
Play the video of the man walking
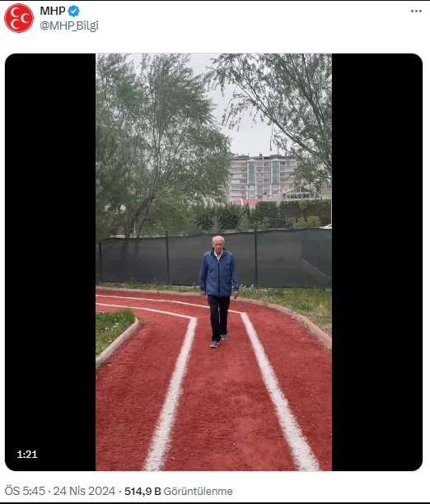[213, 262]
